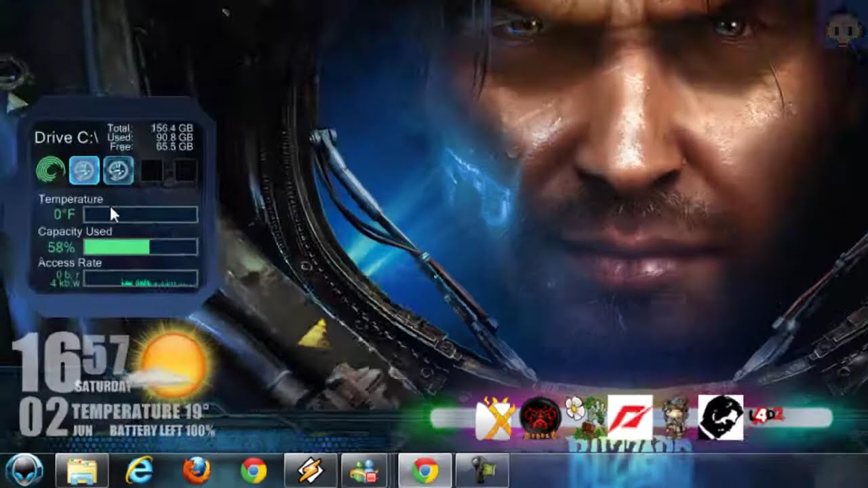Click the Temperature bar in drive gadget
Viewport: 868px width, 488px height.
[x=140, y=215]
